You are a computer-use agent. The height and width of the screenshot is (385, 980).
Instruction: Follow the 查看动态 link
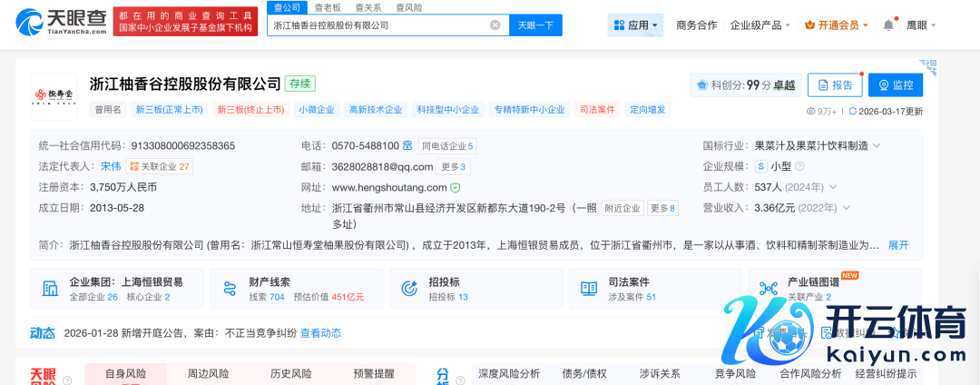pyautogui.click(x=320, y=333)
